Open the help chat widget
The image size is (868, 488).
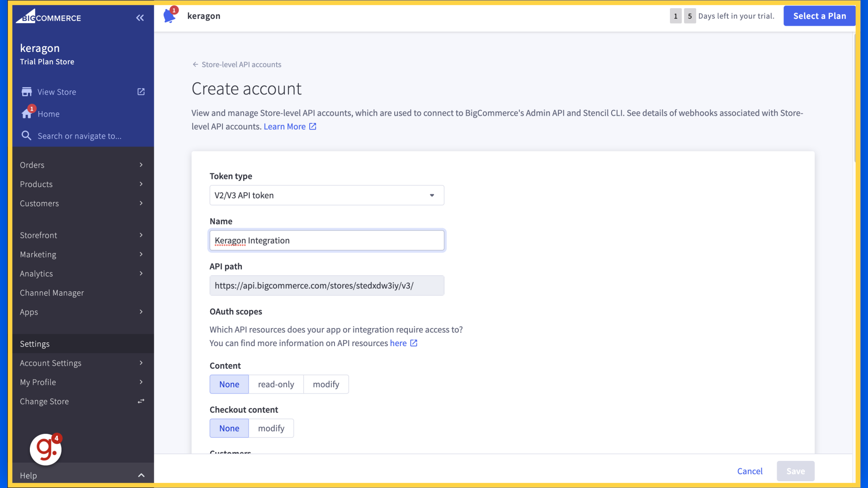[x=45, y=449]
